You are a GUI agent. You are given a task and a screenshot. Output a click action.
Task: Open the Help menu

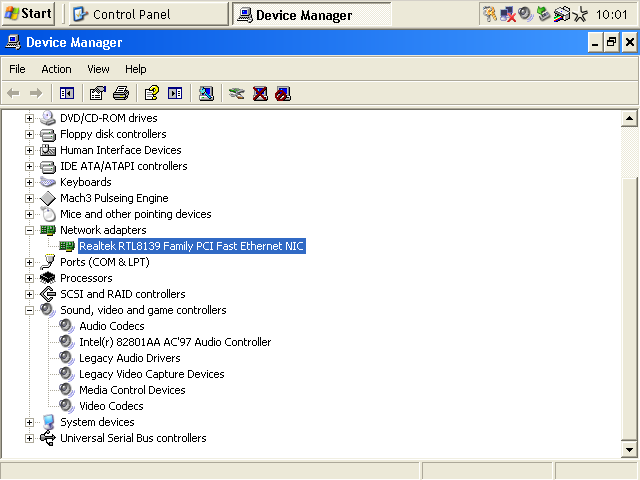click(x=136, y=69)
